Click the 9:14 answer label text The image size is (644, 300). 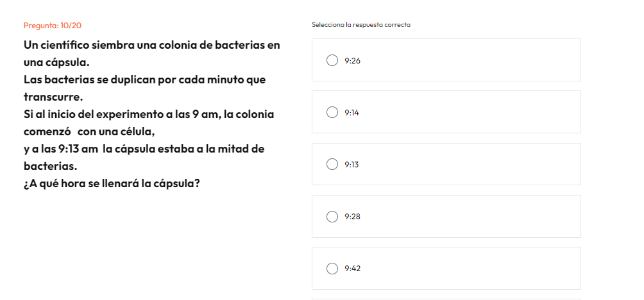click(x=352, y=113)
